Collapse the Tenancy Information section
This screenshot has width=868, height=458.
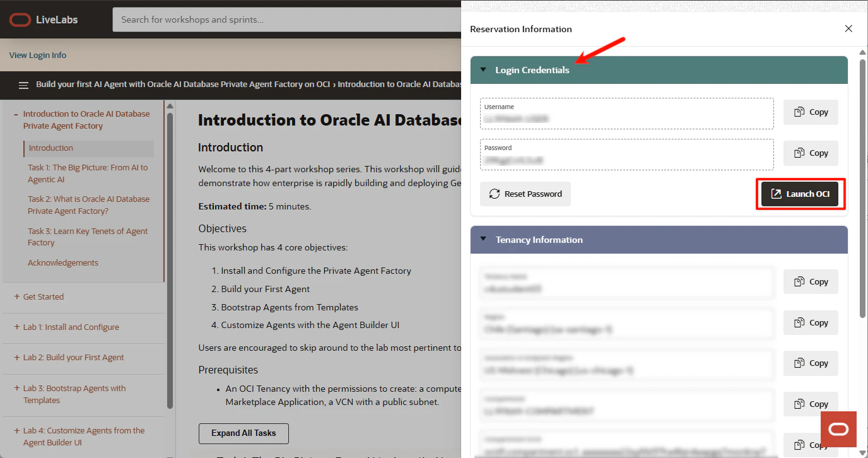tap(483, 240)
